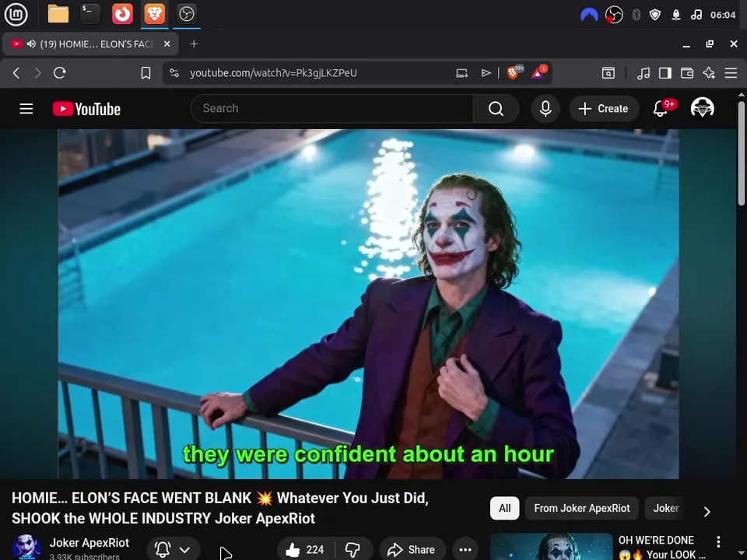Go back to the previous page
This screenshot has width=747, height=560.
pos(16,73)
